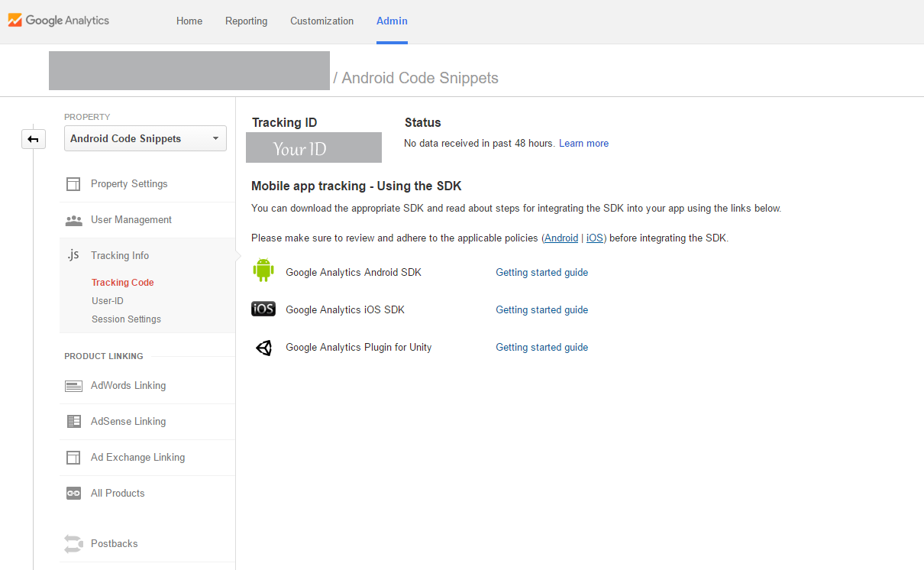Click the 'PRODUCT LINKING' section label
Screen dimensions: 924x570
click(x=104, y=356)
